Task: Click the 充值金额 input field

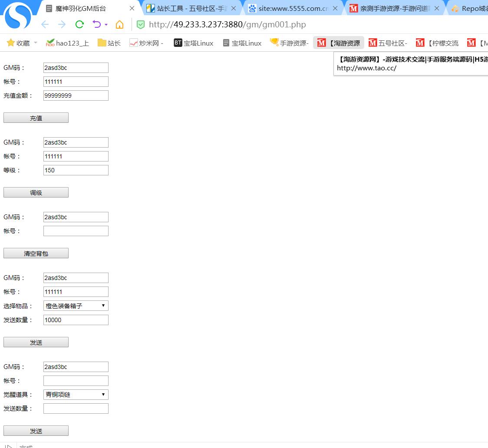Action: point(76,96)
